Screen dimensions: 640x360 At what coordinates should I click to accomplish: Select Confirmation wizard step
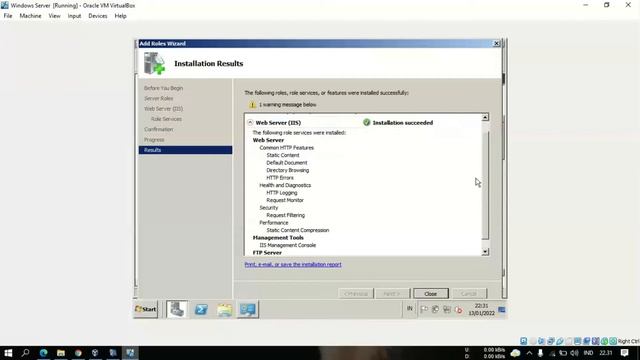point(158,129)
